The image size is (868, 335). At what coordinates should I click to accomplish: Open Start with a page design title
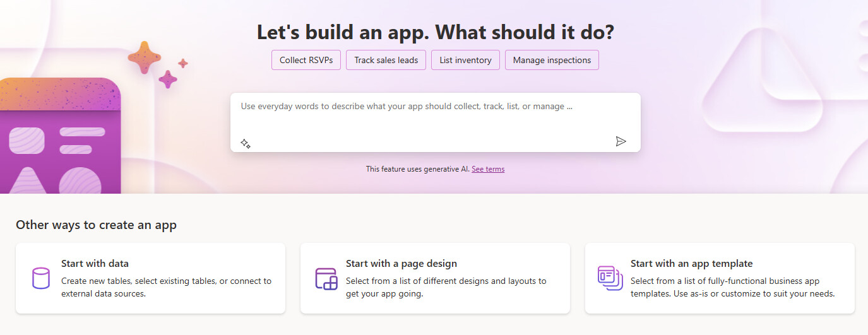[x=401, y=264]
